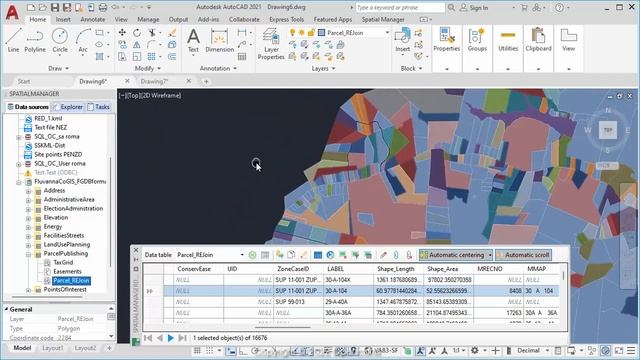Toggle clean screen icon in status bar
Viewport: 640px width, 360px height.
tap(619, 351)
